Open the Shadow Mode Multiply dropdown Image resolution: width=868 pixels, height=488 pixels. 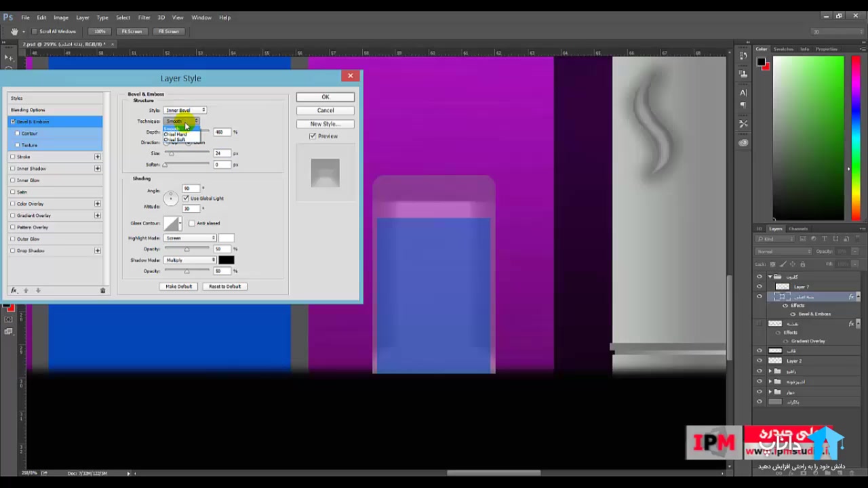pos(190,260)
